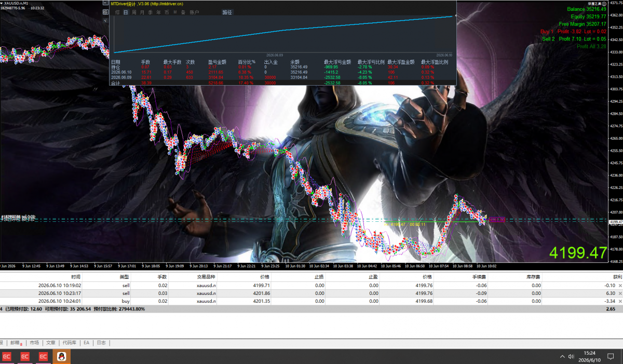Select the 综 tab in MTDriver panel
This screenshot has width=623, height=364.
[118, 12]
